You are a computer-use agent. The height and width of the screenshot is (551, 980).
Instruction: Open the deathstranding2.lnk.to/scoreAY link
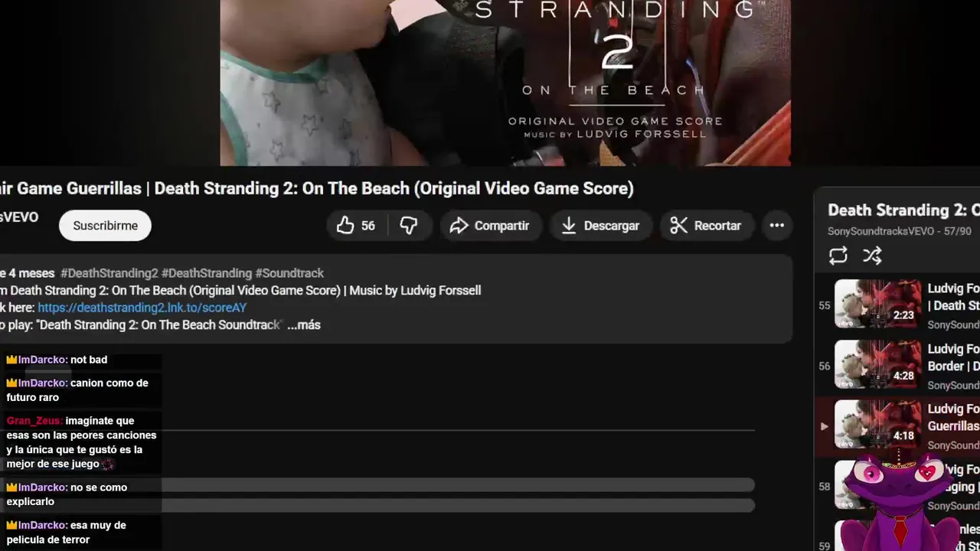(142, 308)
